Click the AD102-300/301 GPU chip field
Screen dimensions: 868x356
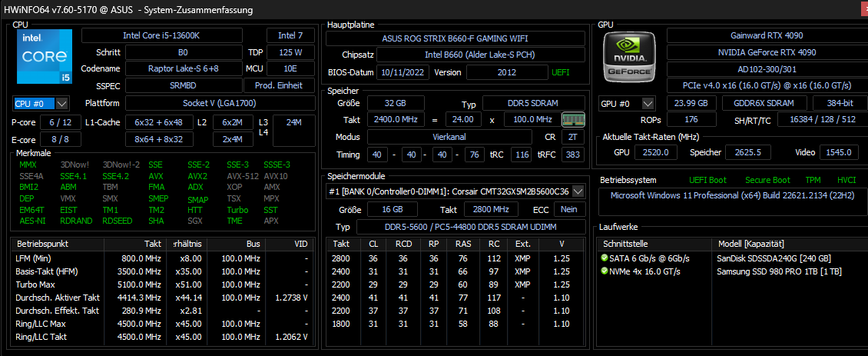coord(767,69)
